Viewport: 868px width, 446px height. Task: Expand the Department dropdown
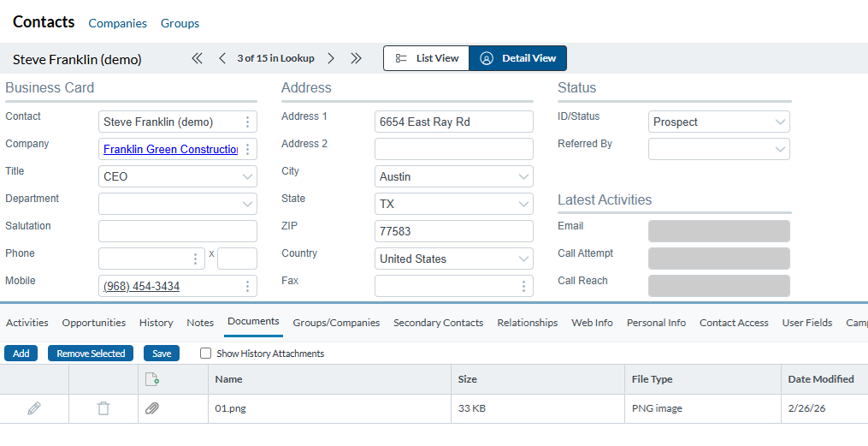pyautogui.click(x=247, y=204)
